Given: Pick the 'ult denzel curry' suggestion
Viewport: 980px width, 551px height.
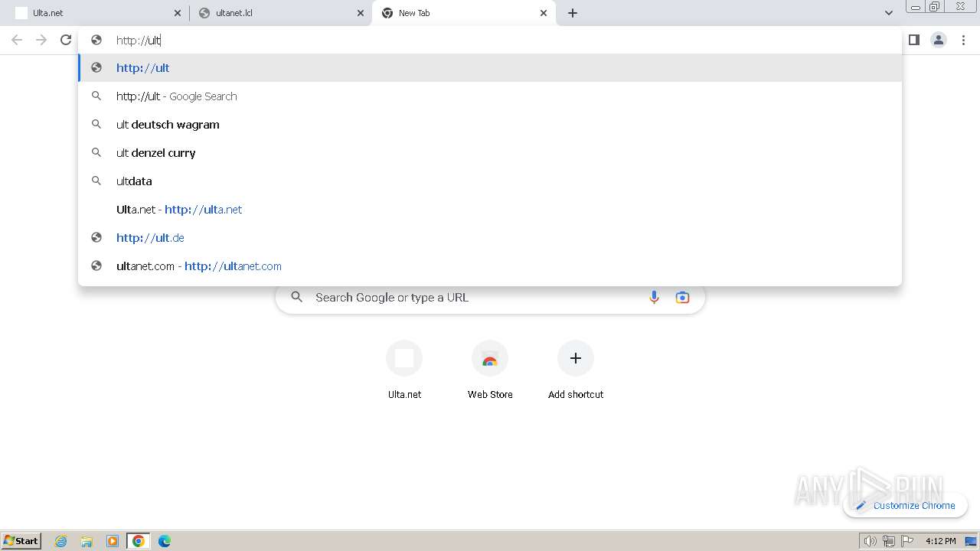Looking at the screenshot, I should 490,152.
